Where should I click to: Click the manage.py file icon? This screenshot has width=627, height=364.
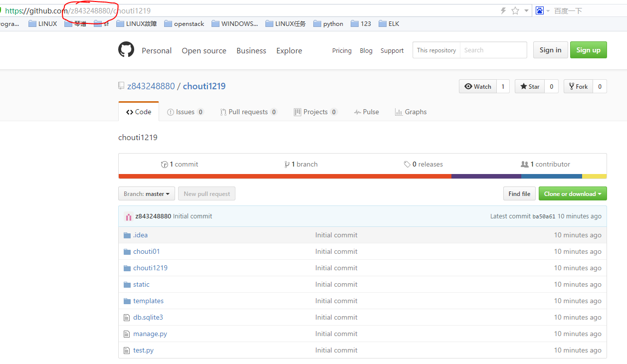127,334
